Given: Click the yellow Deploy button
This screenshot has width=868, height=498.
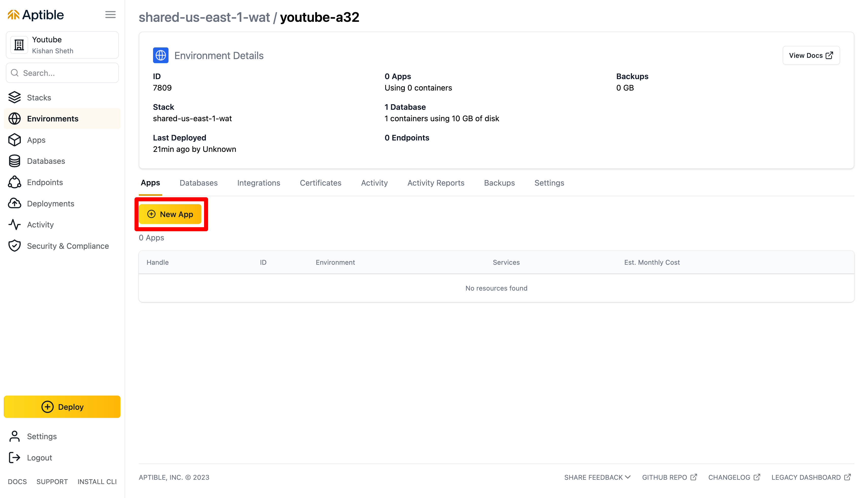Looking at the screenshot, I should click(x=62, y=407).
